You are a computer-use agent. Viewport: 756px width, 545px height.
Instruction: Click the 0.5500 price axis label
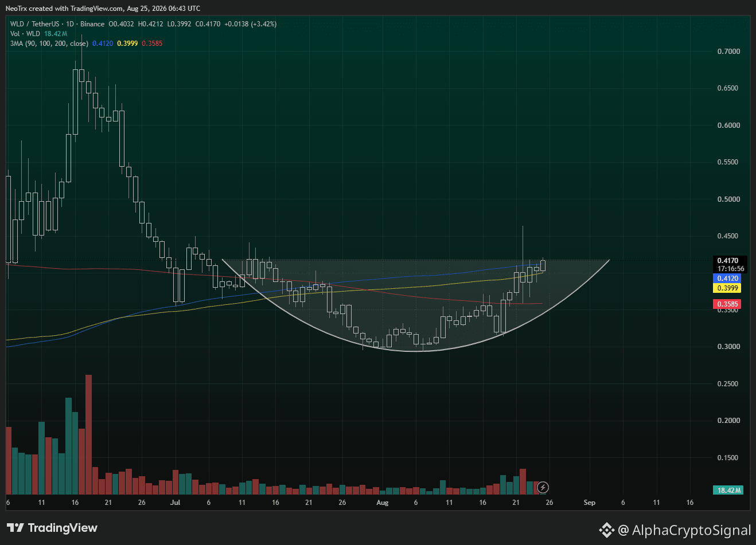tap(728, 162)
